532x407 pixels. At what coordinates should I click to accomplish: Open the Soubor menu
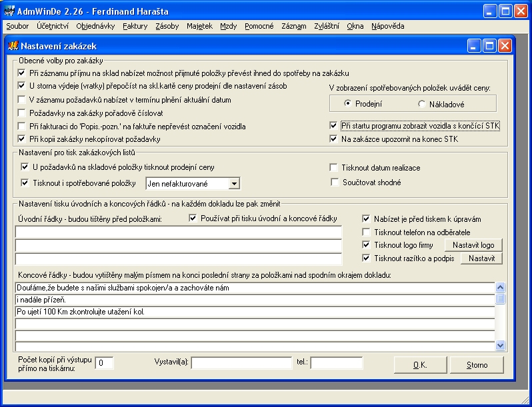tap(17, 26)
